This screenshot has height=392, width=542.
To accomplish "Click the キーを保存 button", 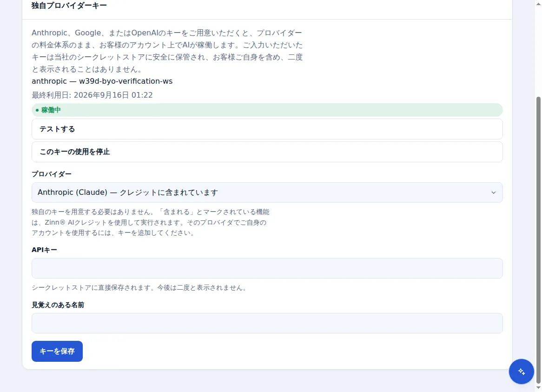I will point(57,351).
